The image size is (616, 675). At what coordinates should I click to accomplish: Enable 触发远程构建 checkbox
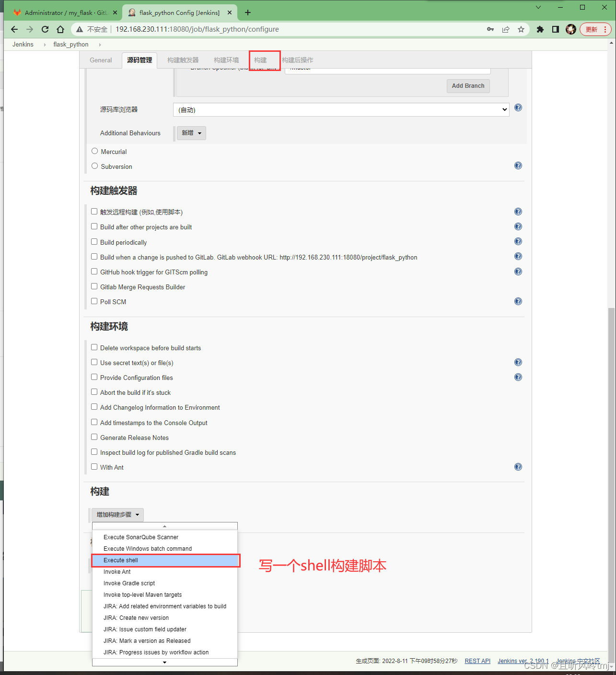(94, 212)
